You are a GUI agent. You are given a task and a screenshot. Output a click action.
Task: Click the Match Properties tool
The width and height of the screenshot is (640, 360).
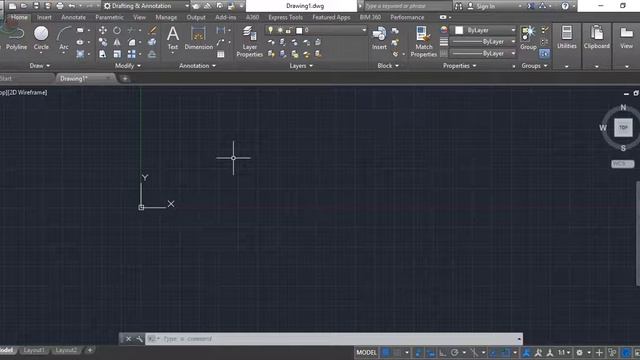(x=423, y=41)
